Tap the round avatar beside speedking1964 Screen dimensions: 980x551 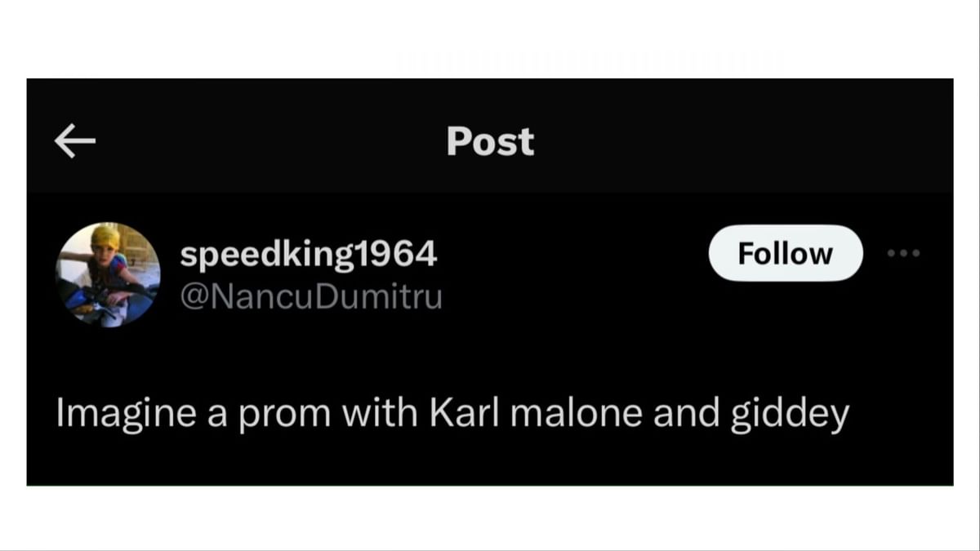pyautogui.click(x=108, y=274)
